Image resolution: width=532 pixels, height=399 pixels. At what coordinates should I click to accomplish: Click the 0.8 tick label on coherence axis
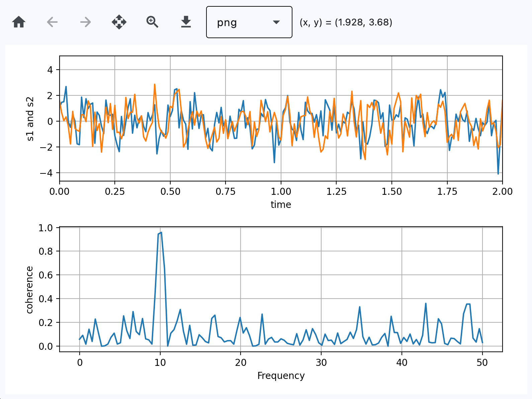(46, 251)
